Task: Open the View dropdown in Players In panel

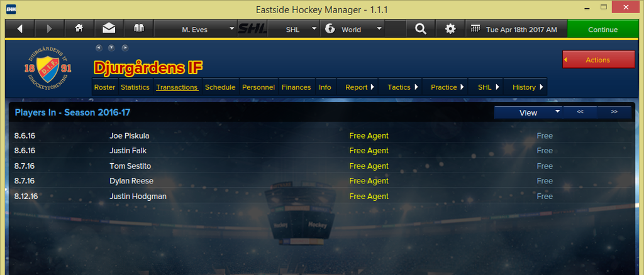Action: (528, 113)
